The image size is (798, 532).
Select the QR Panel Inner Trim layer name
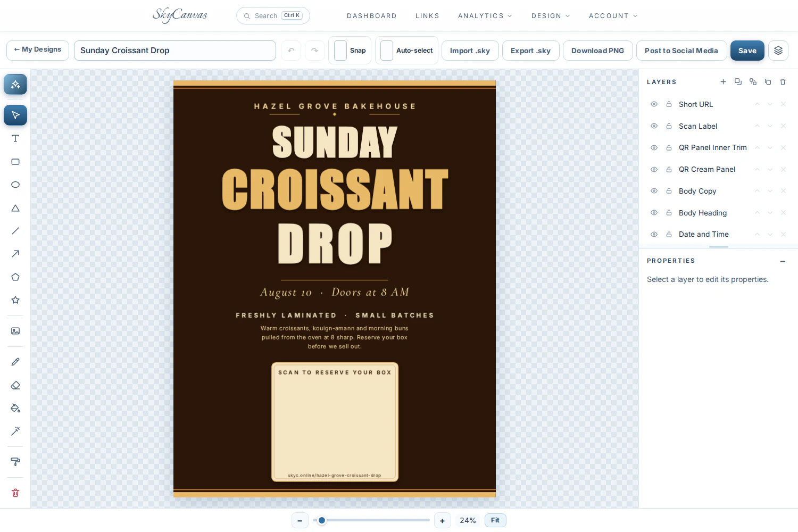coord(713,147)
